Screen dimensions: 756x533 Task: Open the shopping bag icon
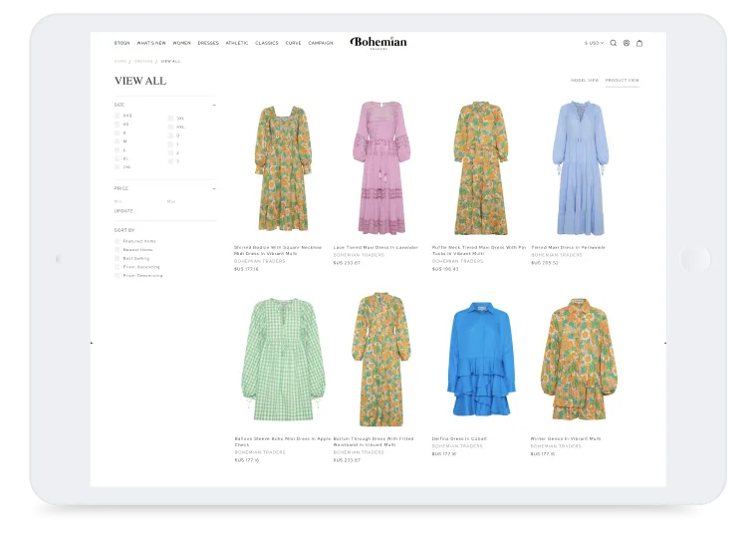click(639, 43)
